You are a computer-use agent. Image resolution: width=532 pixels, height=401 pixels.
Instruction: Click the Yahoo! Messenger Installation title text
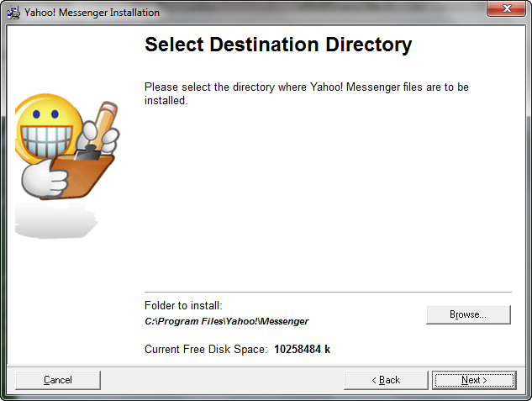(x=92, y=13)
